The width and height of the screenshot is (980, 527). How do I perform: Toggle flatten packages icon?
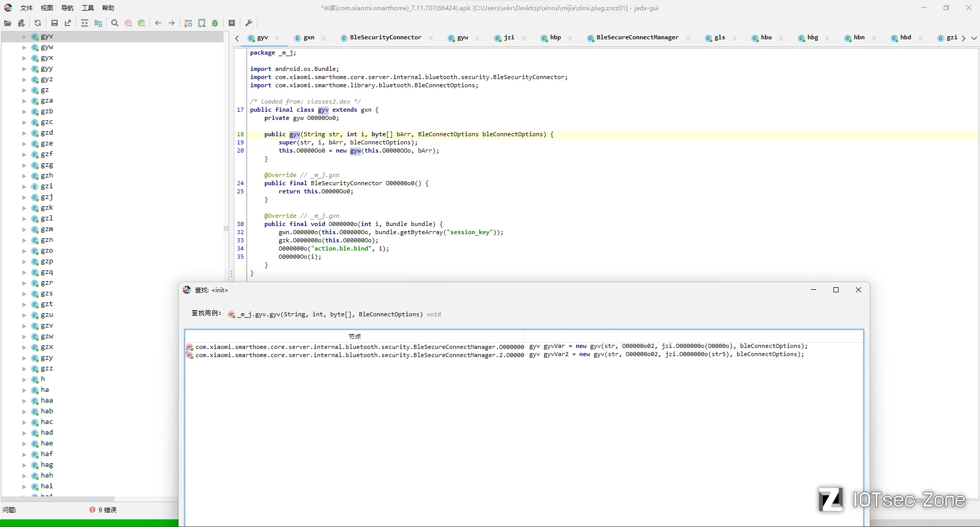click(99, 23)
